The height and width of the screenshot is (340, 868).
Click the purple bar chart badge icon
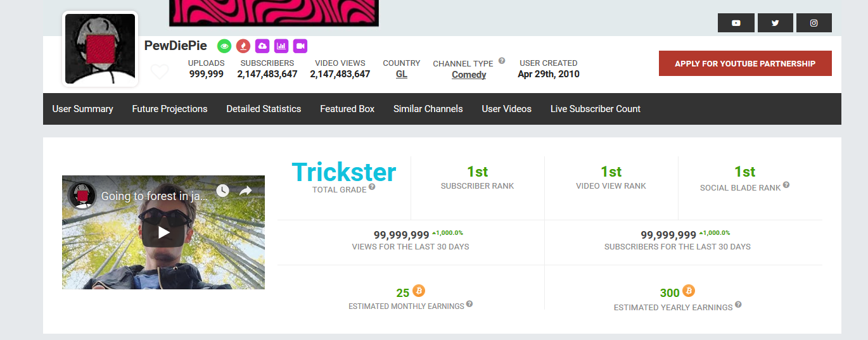[x=281, y=46]
